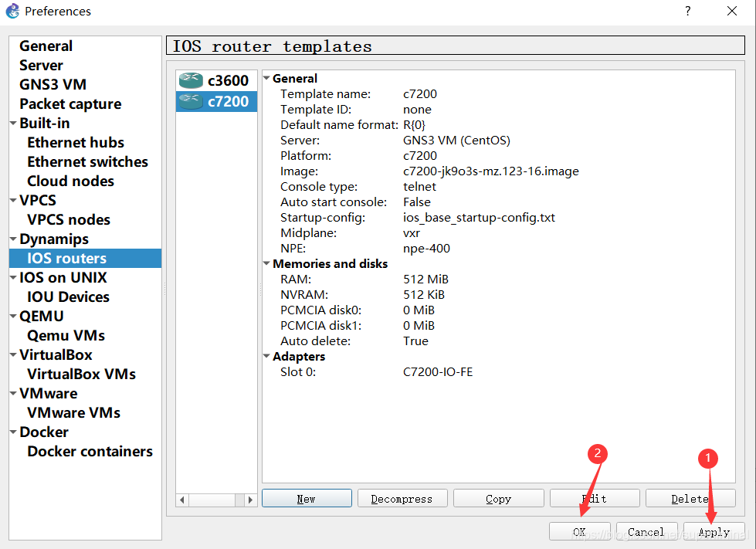Collapse the General details group
Image resolution: width=756 pixels, height=549 pixels.
click(x=266, y=78)
